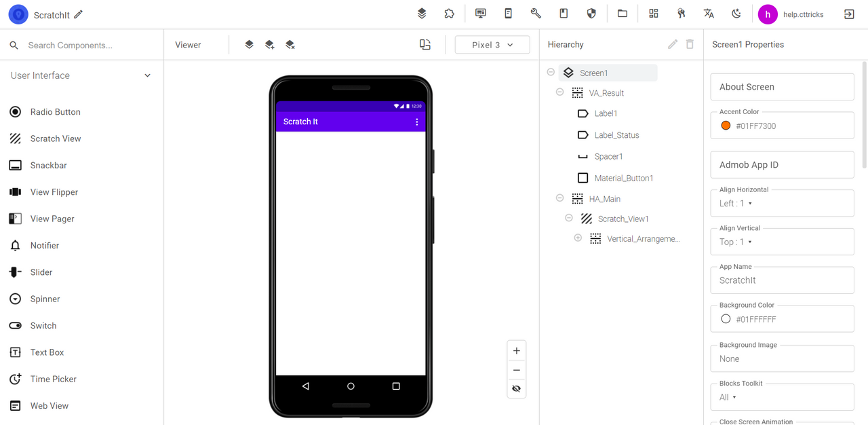This screenshot has height=425, width=868.
Task: Click the monitor test icon in top toolbar
Action: (481, 14)
